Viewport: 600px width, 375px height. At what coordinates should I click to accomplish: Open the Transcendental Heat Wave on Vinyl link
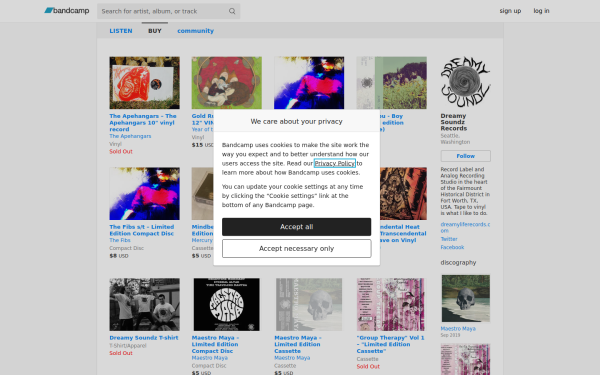tap(403, 233)
